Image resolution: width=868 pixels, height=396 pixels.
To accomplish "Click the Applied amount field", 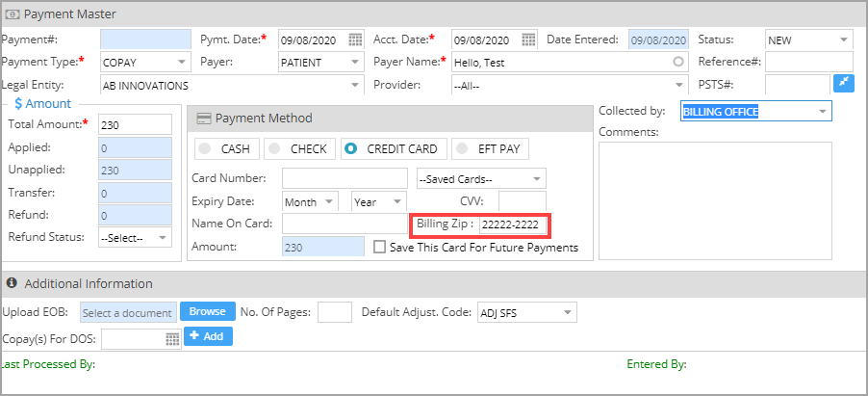I will tap(135, 147).
